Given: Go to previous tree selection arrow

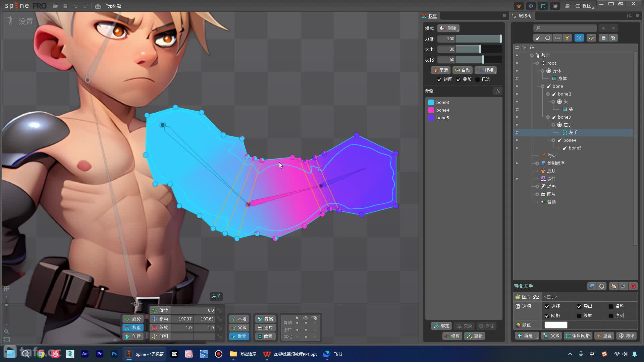Looking at the screenshot, I should click(x=603, y=28).
